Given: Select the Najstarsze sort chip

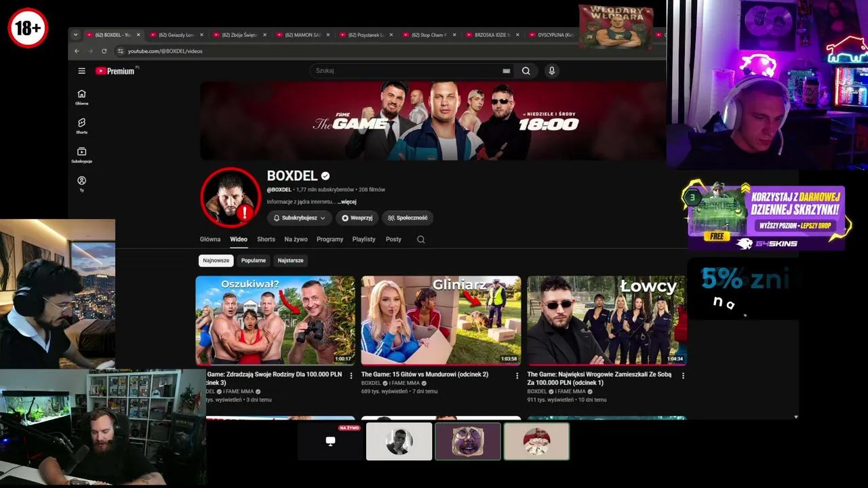Looking at the screenshot, I should (x=290, y=260).
